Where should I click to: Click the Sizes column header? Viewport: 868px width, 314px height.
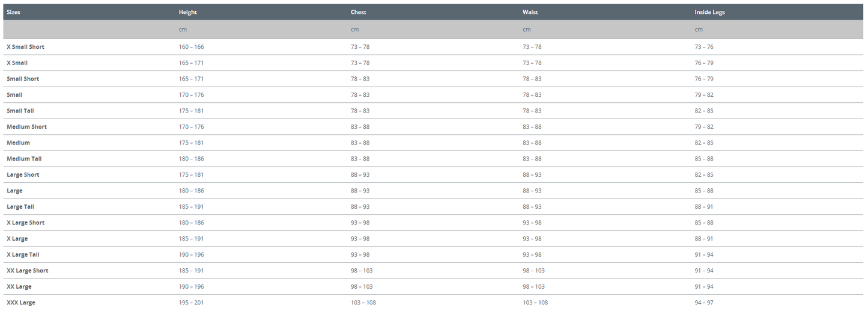pyautogui.click(x=13, y=12)
